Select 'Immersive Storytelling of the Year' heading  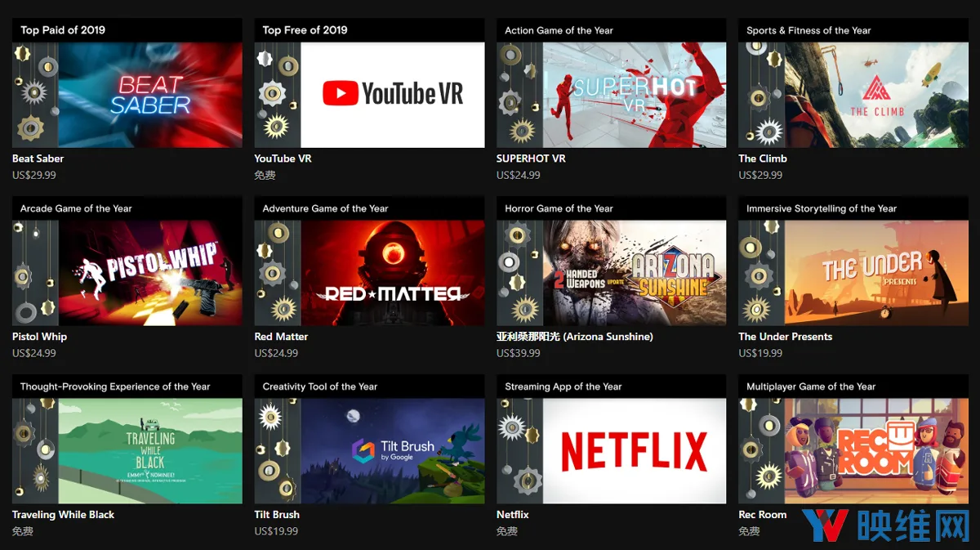point(822,208)
